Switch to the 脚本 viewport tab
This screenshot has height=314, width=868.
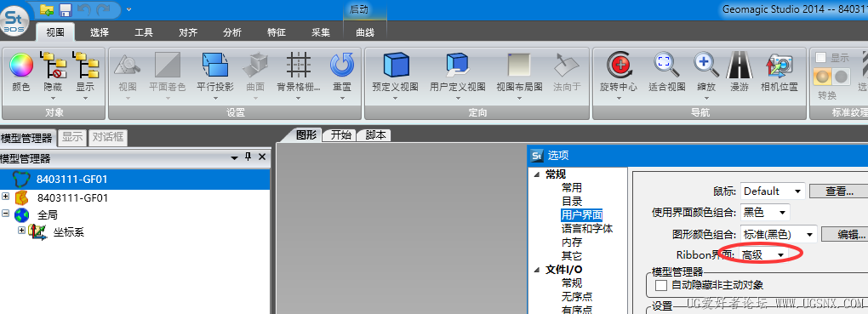coord(375,134)
